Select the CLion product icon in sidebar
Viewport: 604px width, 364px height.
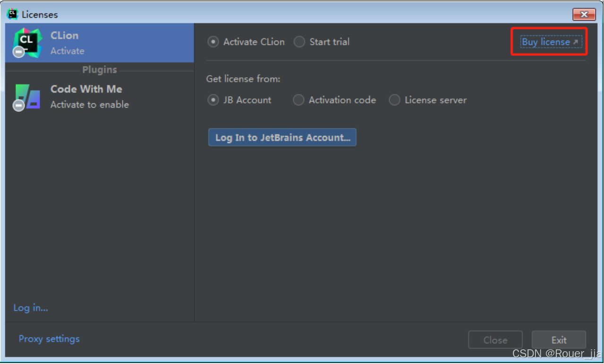27,43
